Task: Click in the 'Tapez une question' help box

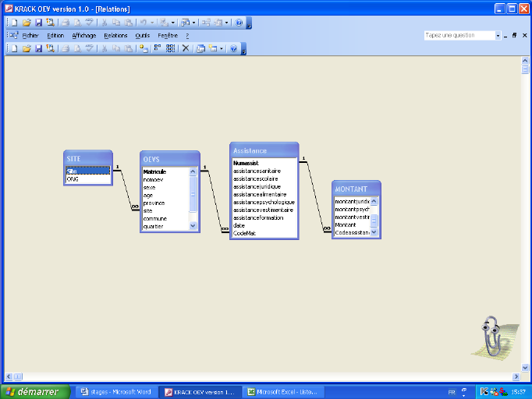Action: 459,35
